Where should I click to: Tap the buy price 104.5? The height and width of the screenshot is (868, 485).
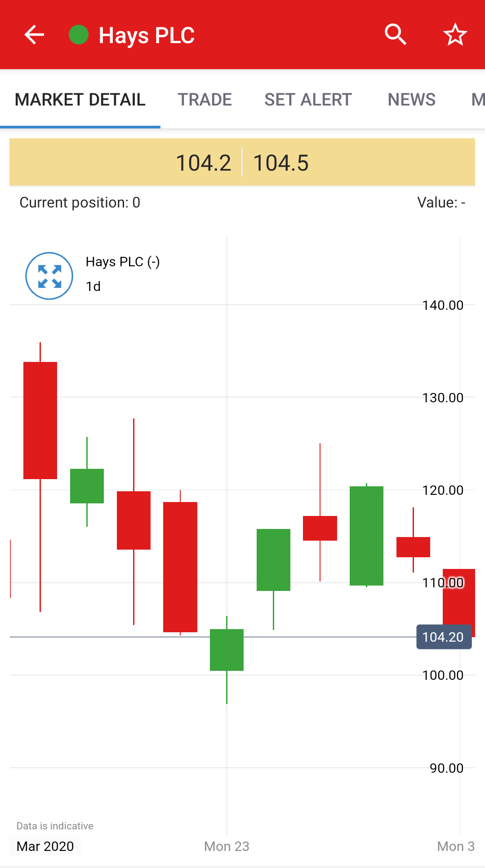(281, 163)
